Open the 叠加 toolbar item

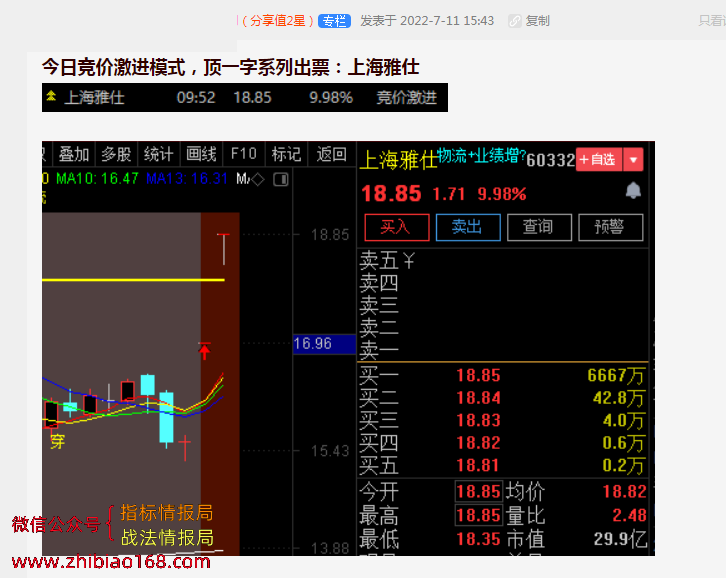click(x=74, y=154)
